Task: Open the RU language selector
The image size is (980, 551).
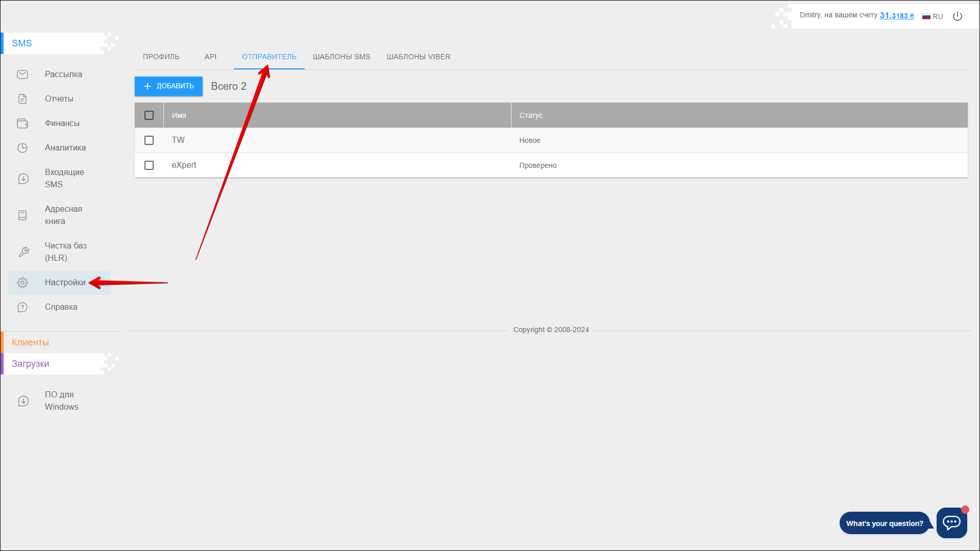Action: 933,16
